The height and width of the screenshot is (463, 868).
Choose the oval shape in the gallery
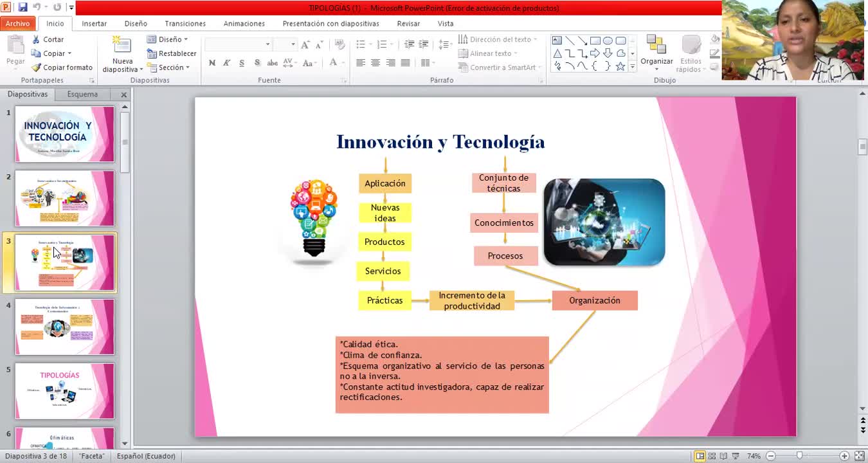(608, 41)
